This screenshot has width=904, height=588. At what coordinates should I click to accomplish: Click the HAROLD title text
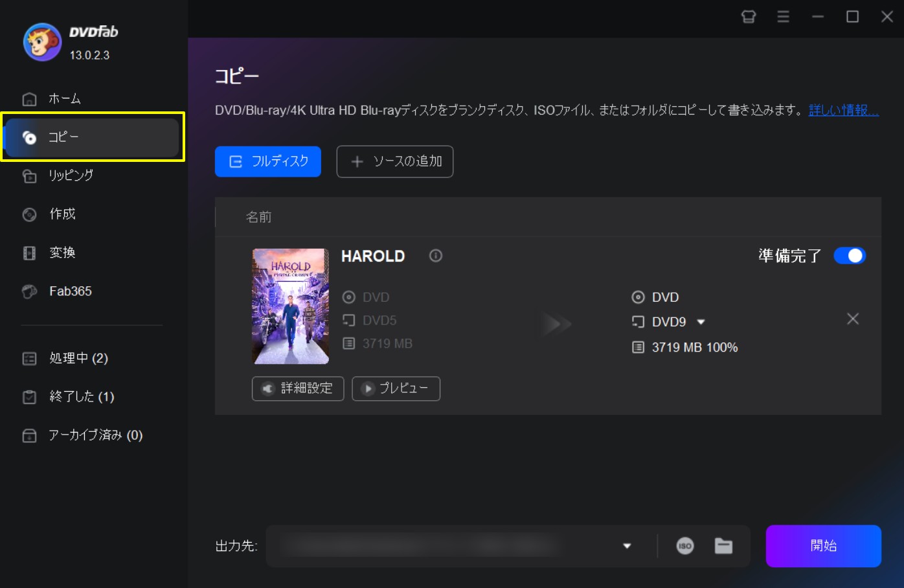coord(373,256)
